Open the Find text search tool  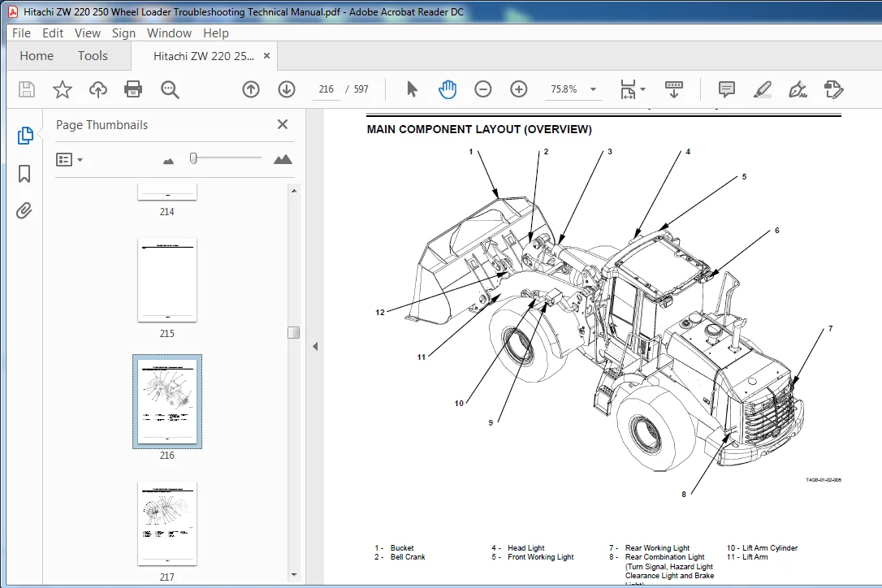click(169, 89)
